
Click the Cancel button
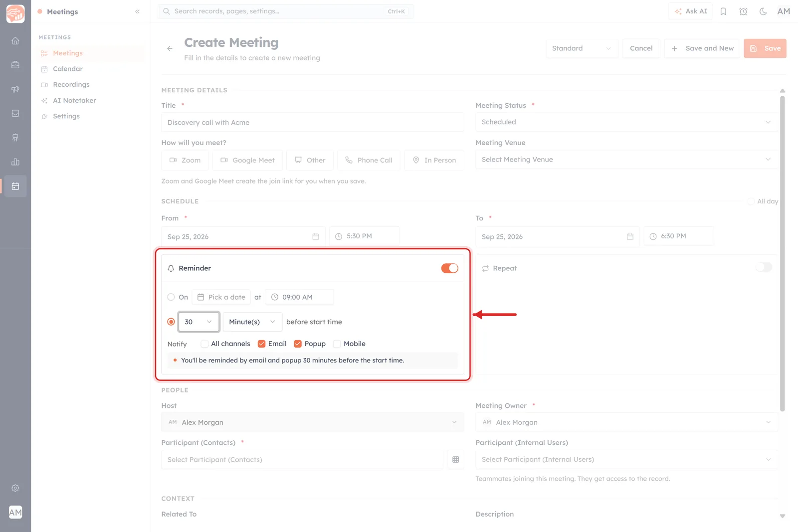pyautogui.click(x=641, y=48)
